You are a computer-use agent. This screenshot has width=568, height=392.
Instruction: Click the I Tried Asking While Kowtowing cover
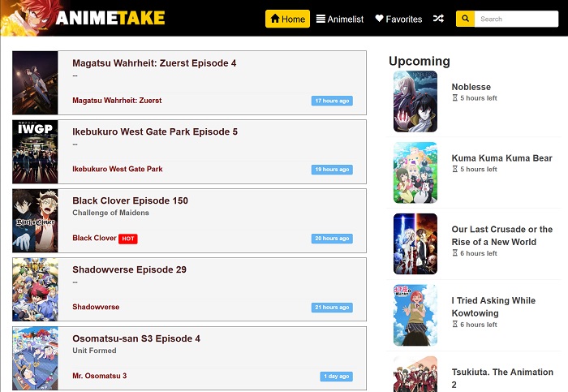(x=415, y=315)
